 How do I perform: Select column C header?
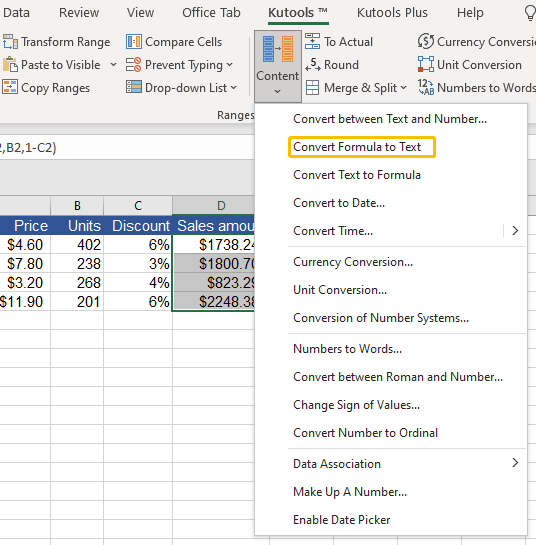point(138,205)
